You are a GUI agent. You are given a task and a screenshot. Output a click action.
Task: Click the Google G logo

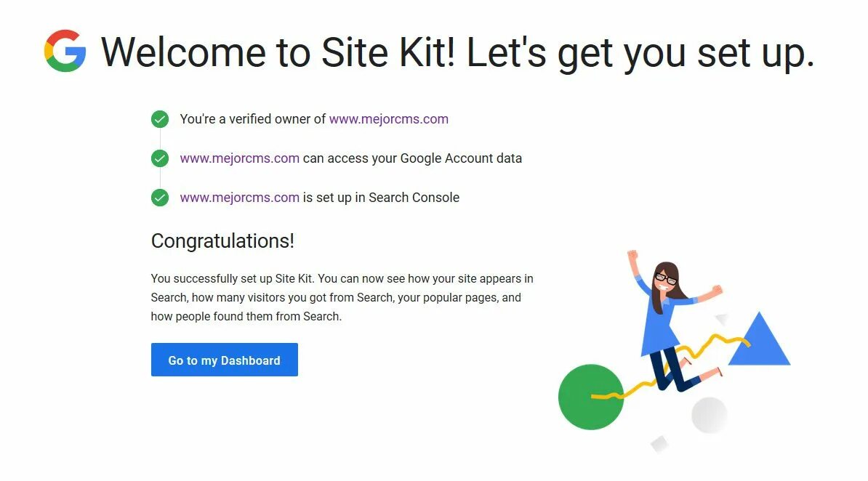[x=65, y=51]
